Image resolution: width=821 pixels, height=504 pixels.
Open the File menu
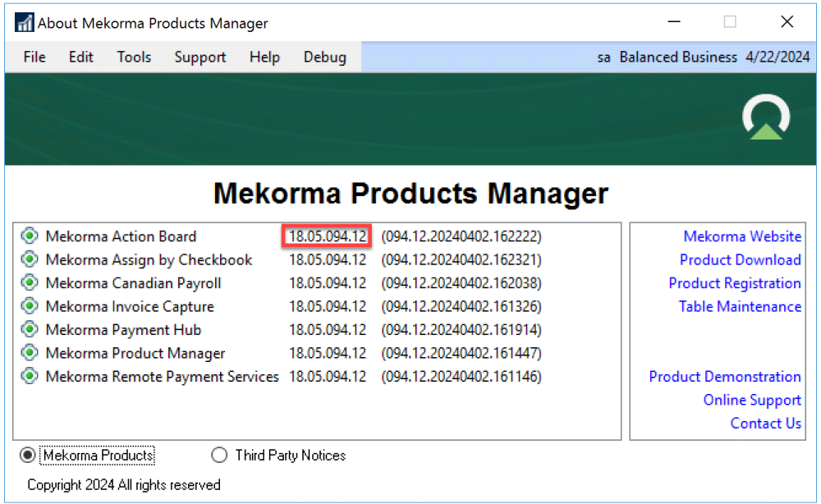point(34,57)
